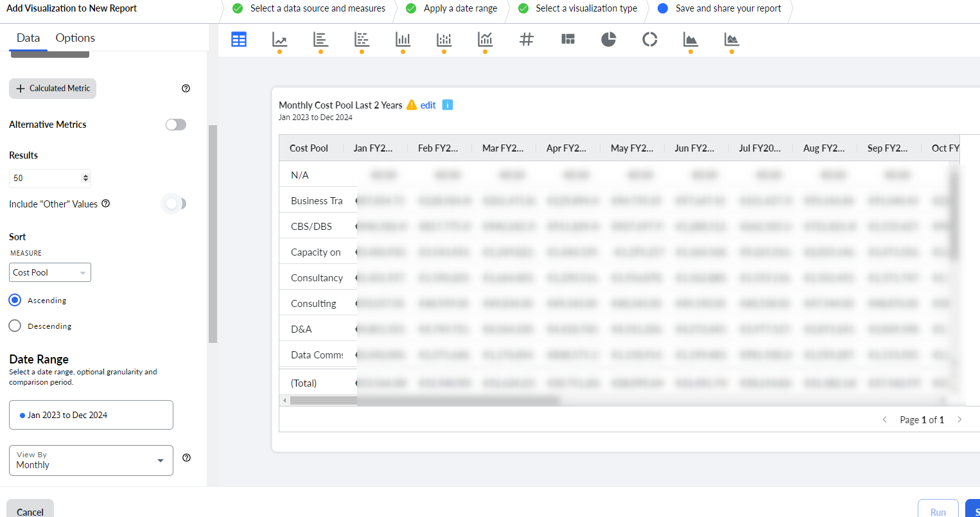Image resolution: width=980 pixels, height=517 pixels.
Task: Go to Apply a date range step
Action: click(x=452, y=8)
